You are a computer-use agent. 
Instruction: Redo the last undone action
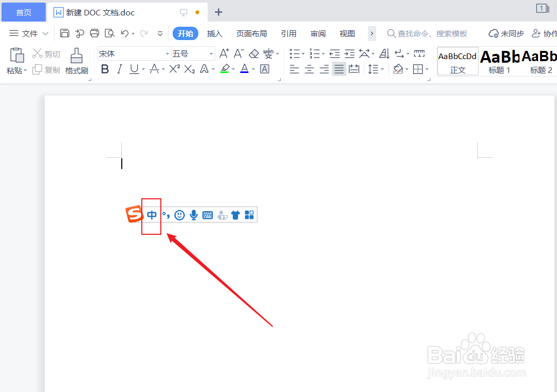(x=144, y=33)
